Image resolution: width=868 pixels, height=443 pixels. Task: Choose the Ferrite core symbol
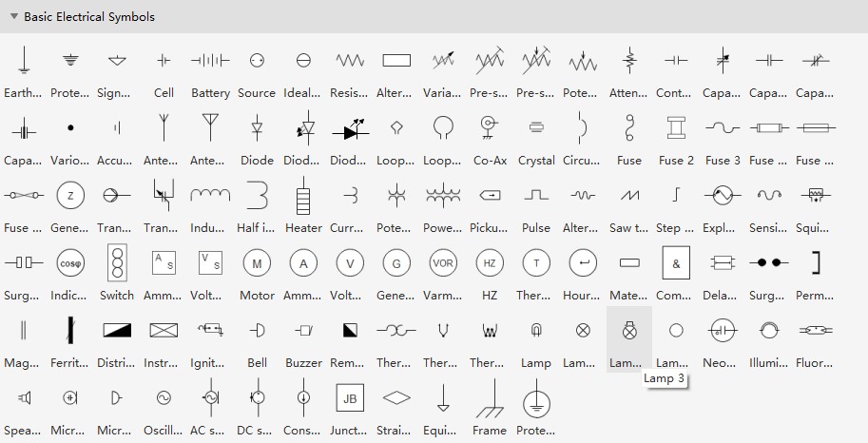click(70, 331)
